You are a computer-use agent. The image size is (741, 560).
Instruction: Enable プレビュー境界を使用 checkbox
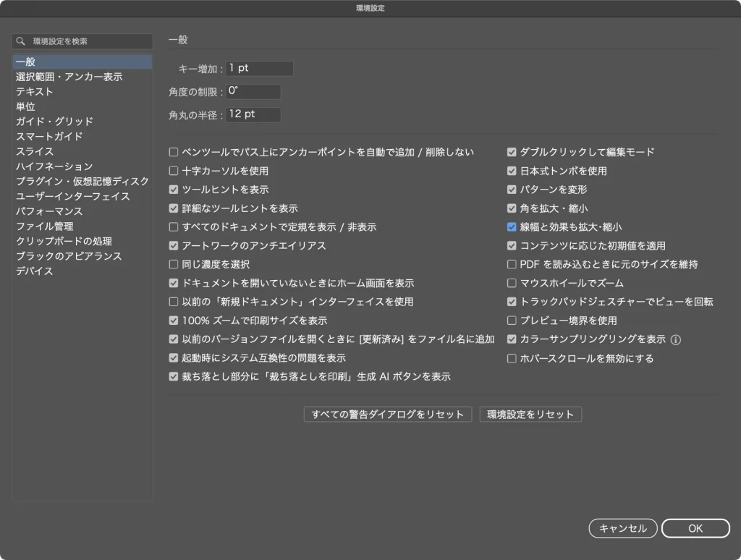pos(512,321)
